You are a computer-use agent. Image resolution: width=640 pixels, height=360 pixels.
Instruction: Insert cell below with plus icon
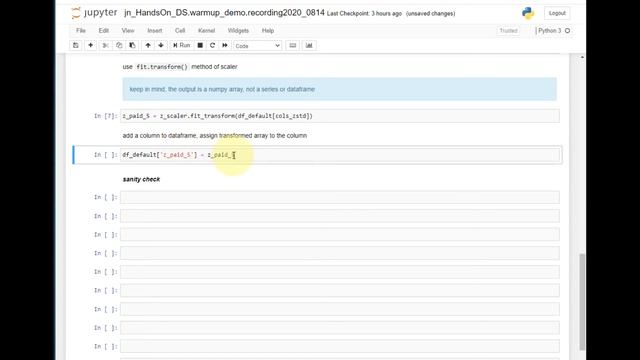point(91,45)
